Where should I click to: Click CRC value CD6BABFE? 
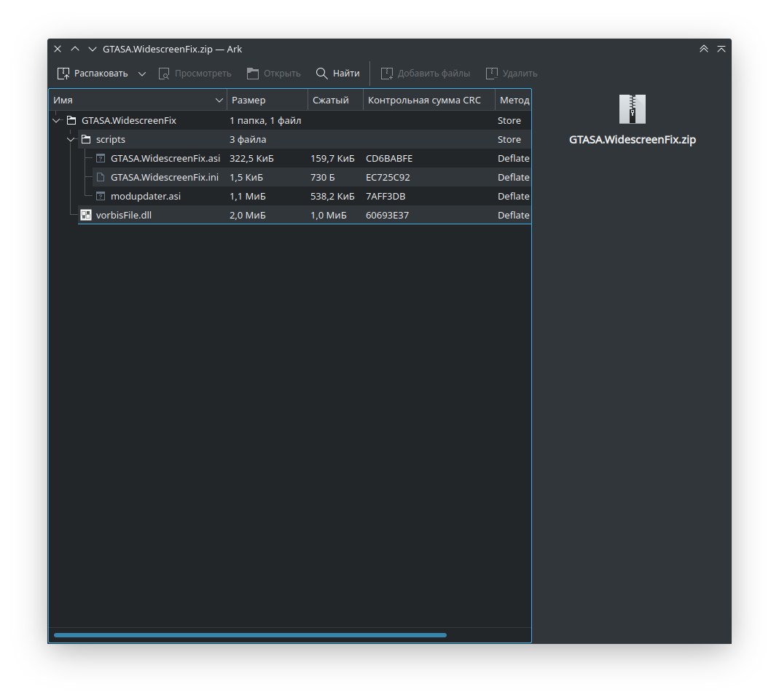(x=389, y=158)
